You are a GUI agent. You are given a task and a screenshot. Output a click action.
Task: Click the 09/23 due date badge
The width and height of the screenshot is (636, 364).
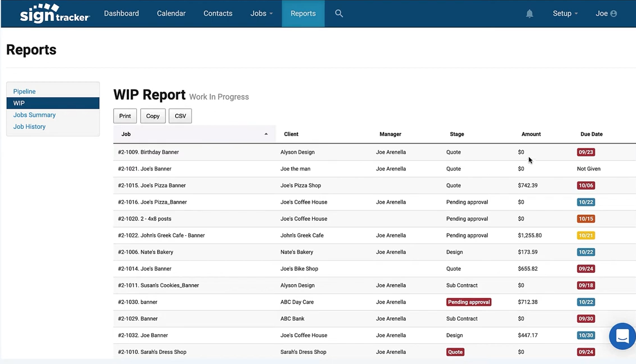[586, 152]
